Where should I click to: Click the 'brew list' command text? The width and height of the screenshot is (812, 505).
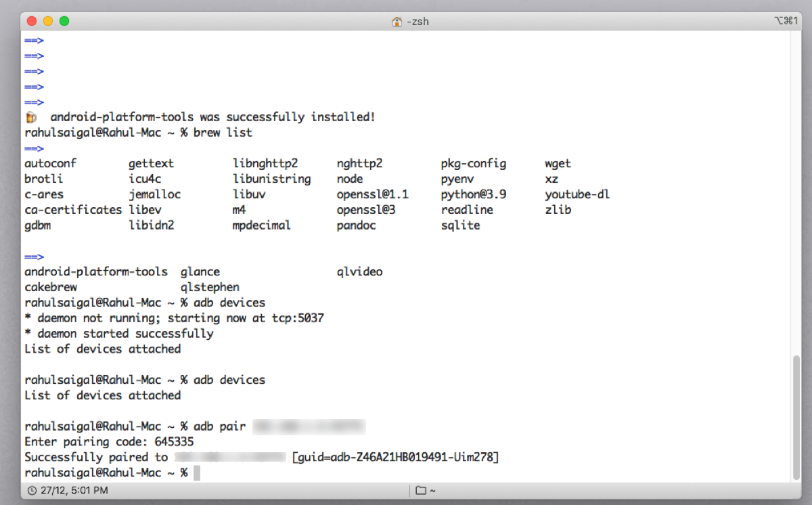[223, 133]
